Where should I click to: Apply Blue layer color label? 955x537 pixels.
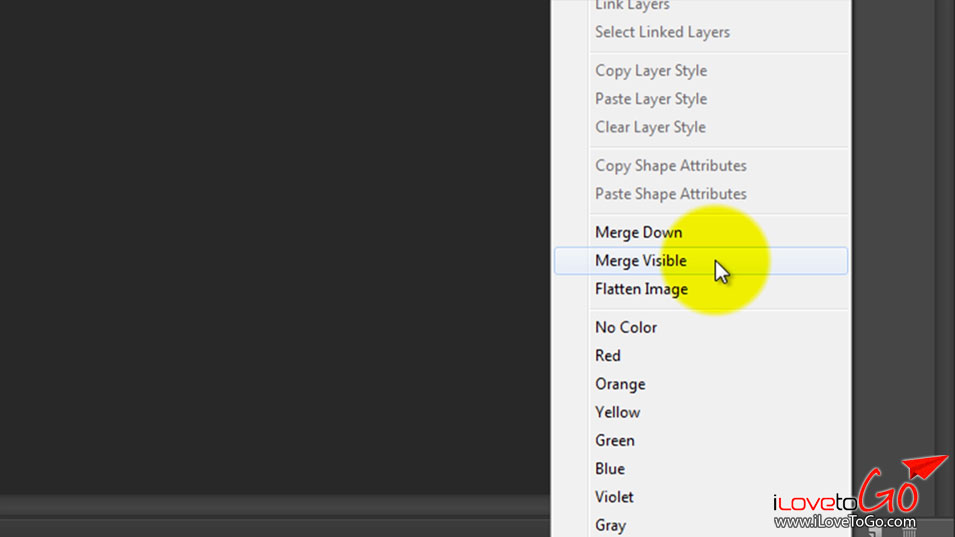tap(700, 469)
